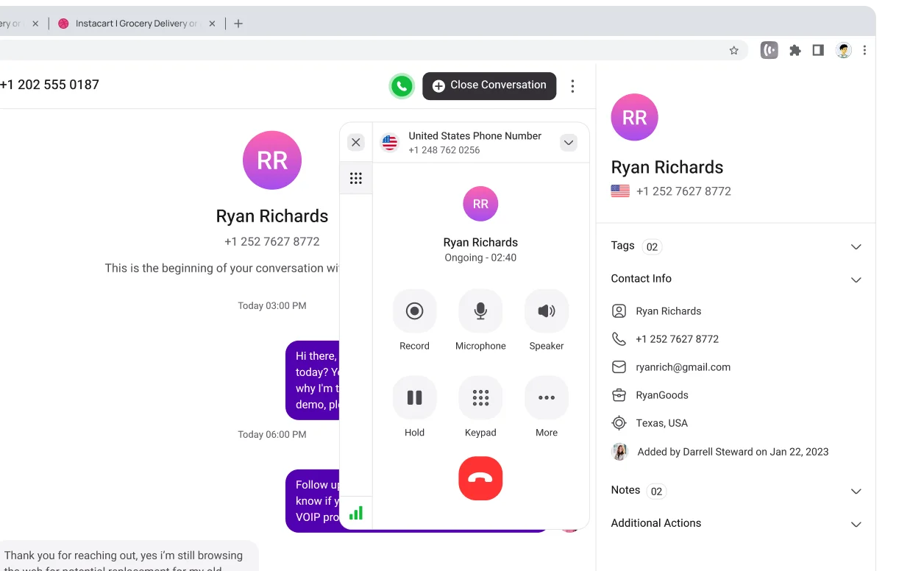
Task: Click 'Ongoing - 02:40' call status
Action: (x=480, y=258)
